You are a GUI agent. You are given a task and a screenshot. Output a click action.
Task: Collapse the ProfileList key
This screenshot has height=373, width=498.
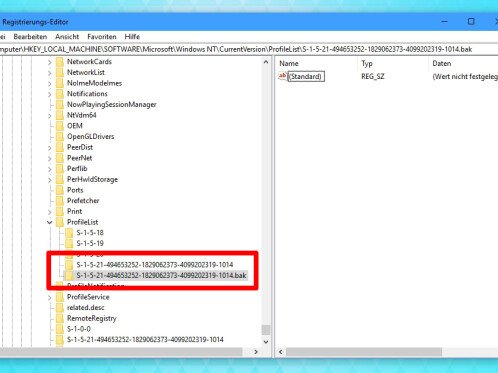49,222
